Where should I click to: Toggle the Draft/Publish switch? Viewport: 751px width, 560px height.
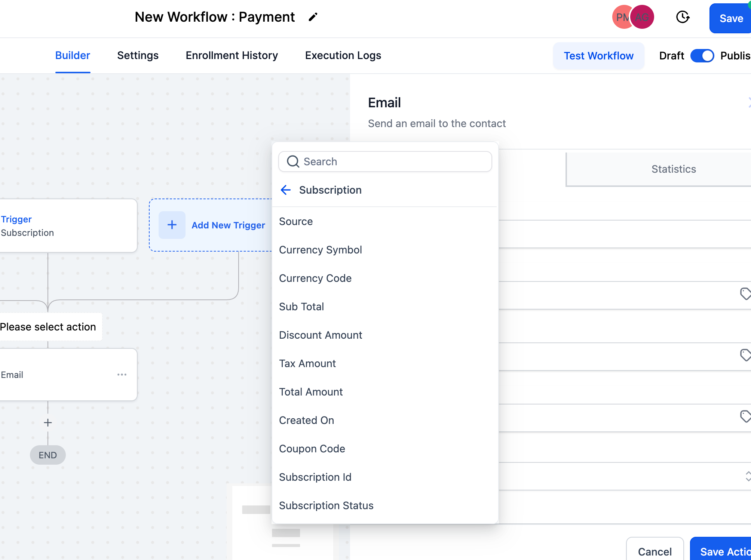click(x=702, y=56)
